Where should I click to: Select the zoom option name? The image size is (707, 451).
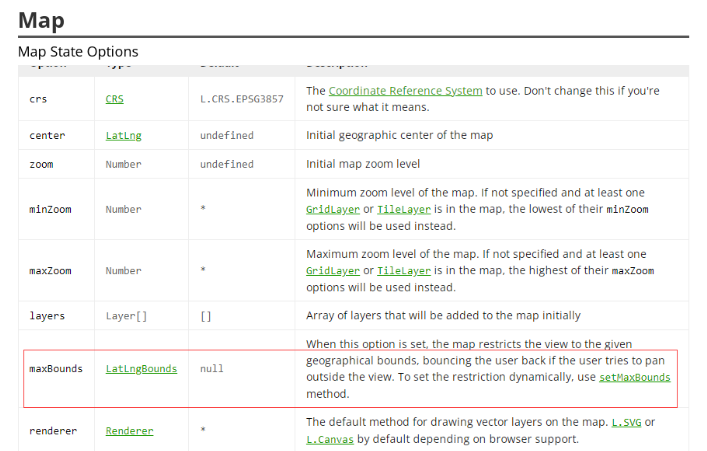41,164
